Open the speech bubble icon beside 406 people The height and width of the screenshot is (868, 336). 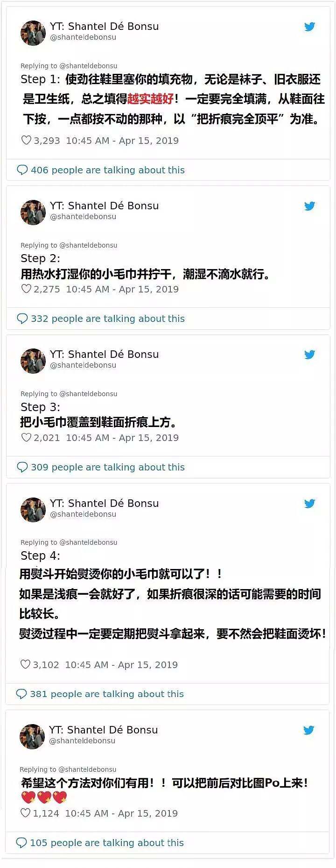(x=22, y=170)
